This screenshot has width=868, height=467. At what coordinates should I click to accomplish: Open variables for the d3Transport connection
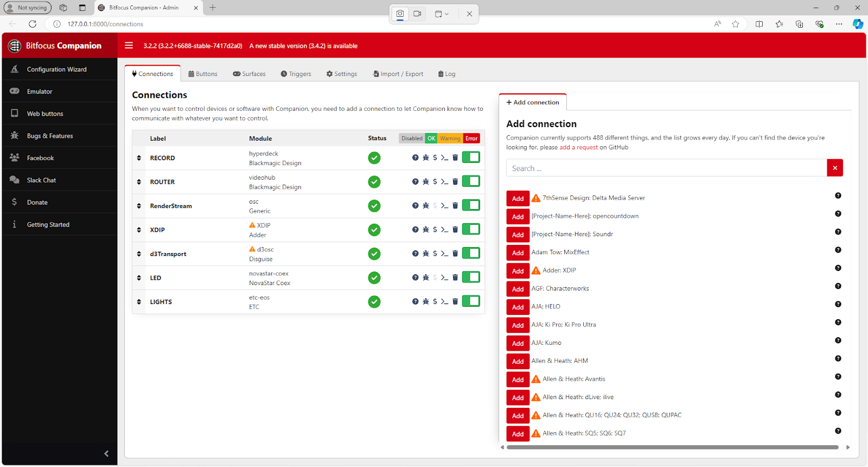[435, 254]
